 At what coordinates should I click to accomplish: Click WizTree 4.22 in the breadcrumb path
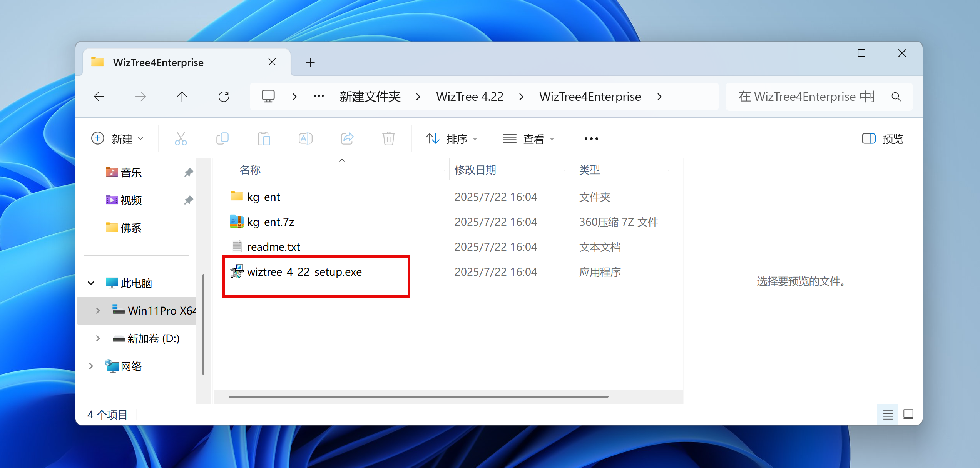(x=470, y=97)
